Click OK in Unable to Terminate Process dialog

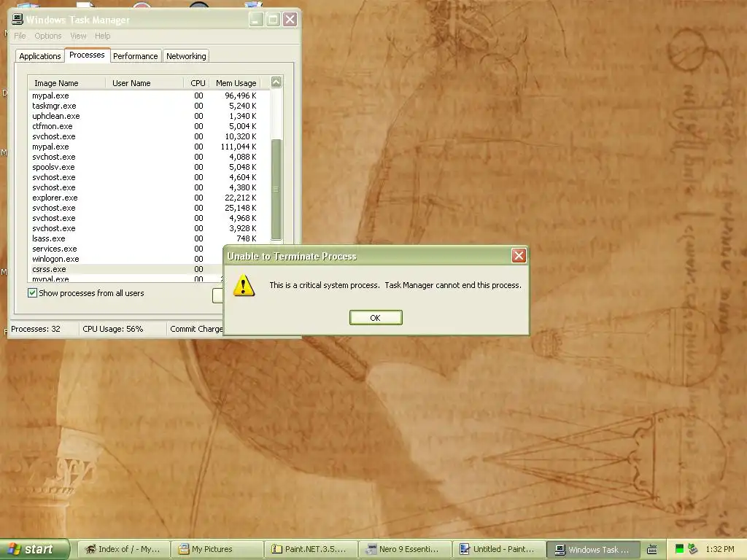376,318
